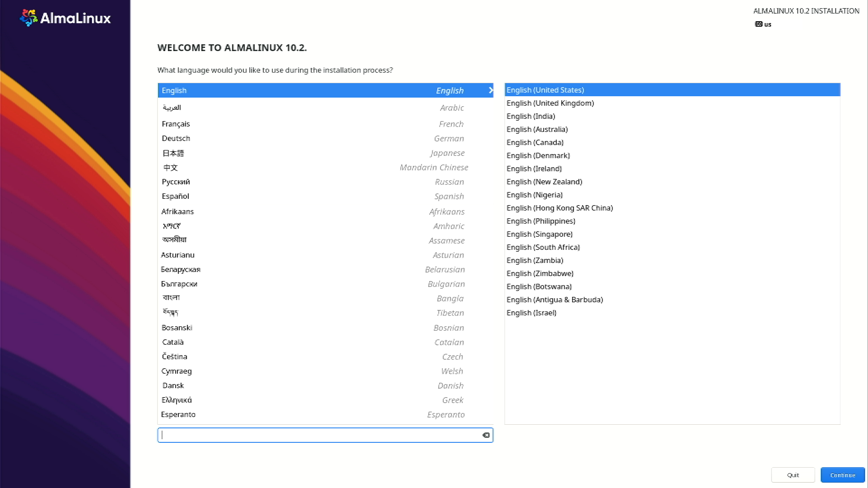This screenshot has width=868, height=488.
Task: Select the Arabic language row
Action: click(x=325, y=108)
